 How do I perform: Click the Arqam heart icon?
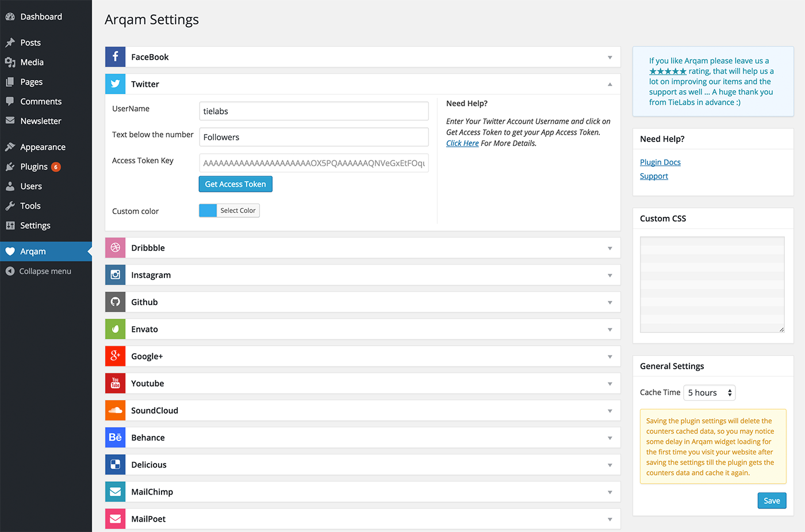pyautogui.click(x=10, y=251)
